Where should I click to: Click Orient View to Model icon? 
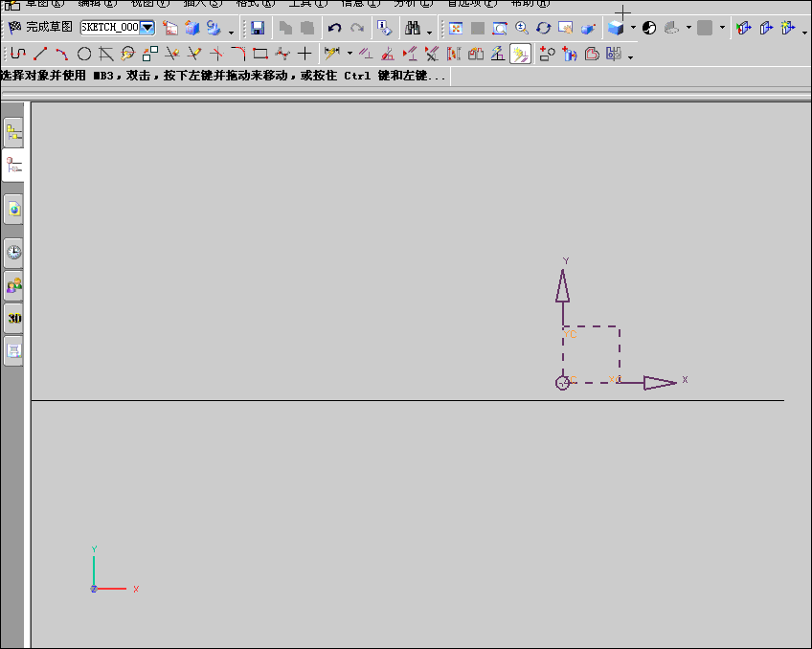(x=192, y=28)
